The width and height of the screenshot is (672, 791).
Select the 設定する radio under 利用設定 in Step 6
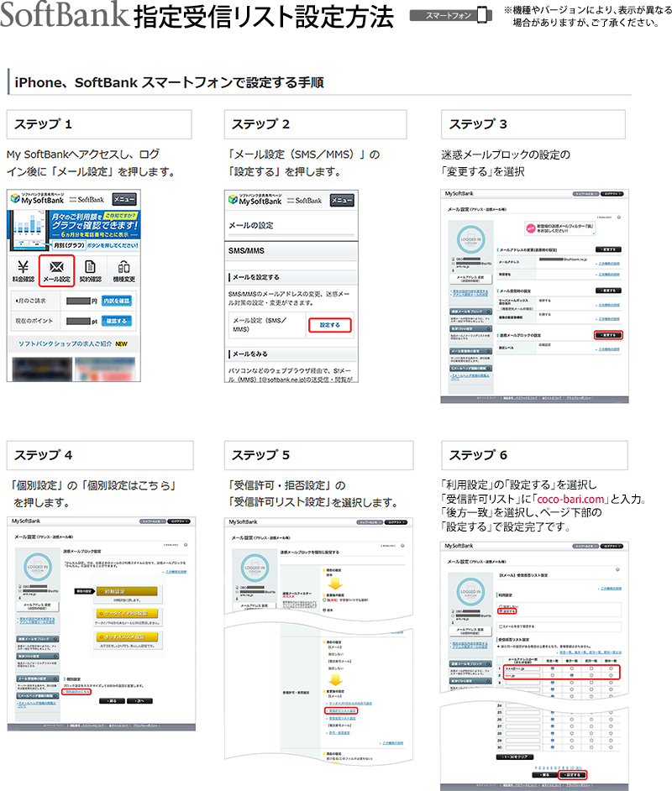(x=501, y=611)
